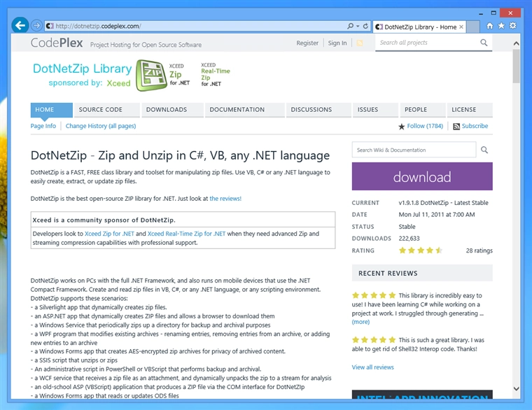Click the CodePlex logo

[57, 43]
